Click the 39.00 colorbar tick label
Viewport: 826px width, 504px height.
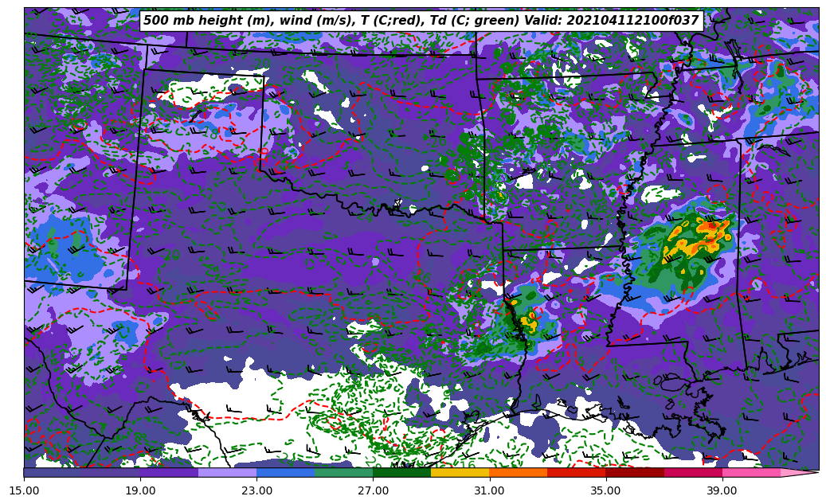tap(722, 490)
